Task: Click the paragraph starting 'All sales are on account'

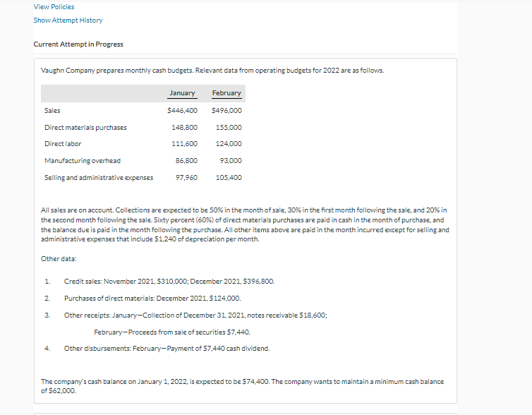Action: tap(245, 224)
